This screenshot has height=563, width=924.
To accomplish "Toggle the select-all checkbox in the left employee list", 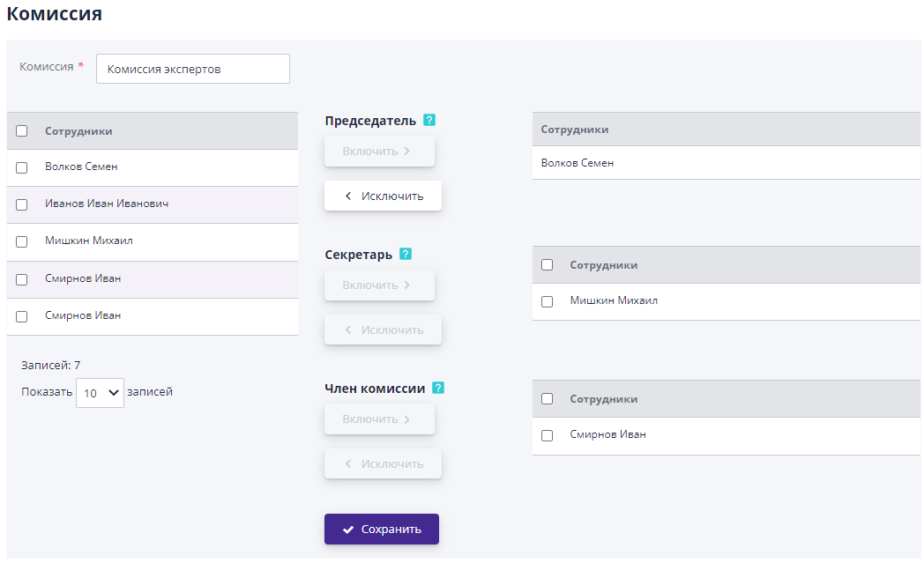I will click(21, 130).
